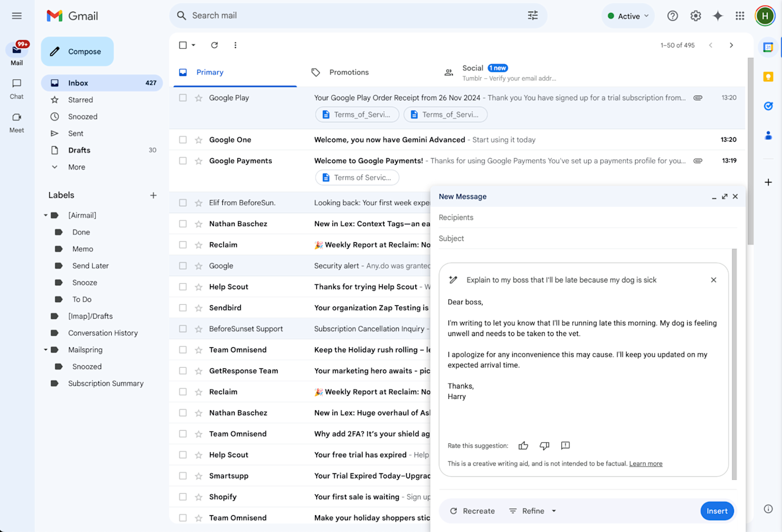The width and height of the screenshot is (782, 532).
Task: Open Terms of Servic... attachment under Google Payments
Action: pos(357,178)
